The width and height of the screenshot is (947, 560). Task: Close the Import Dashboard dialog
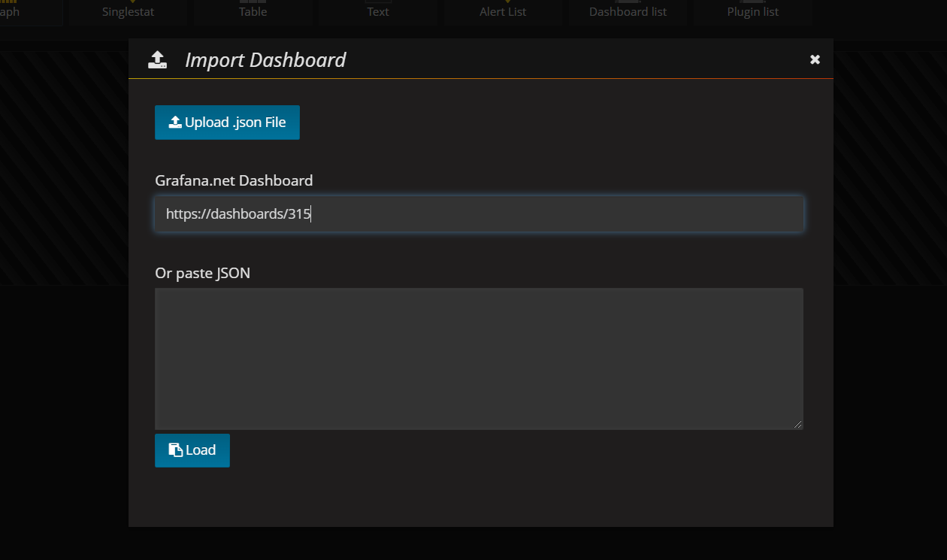point(815,59)
